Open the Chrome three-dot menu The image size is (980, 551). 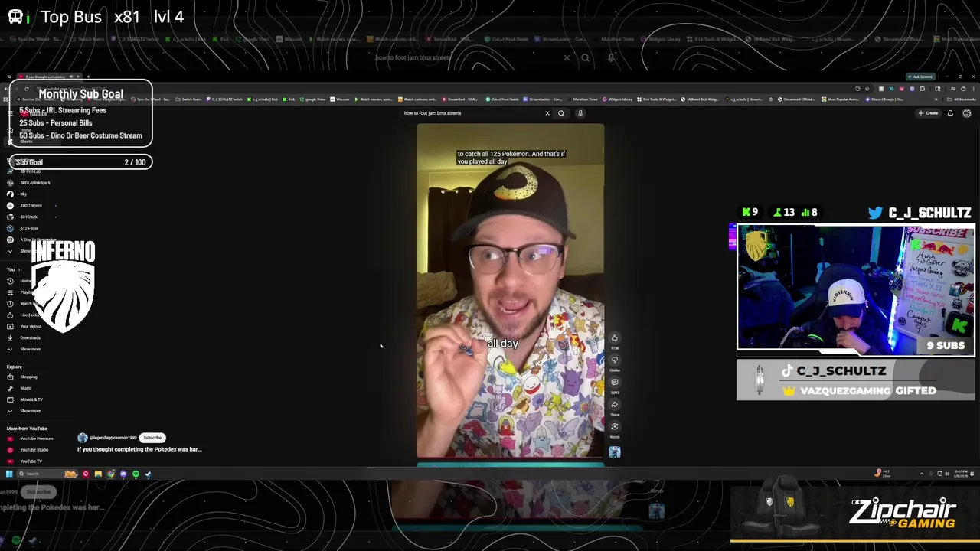coord(973,89)
